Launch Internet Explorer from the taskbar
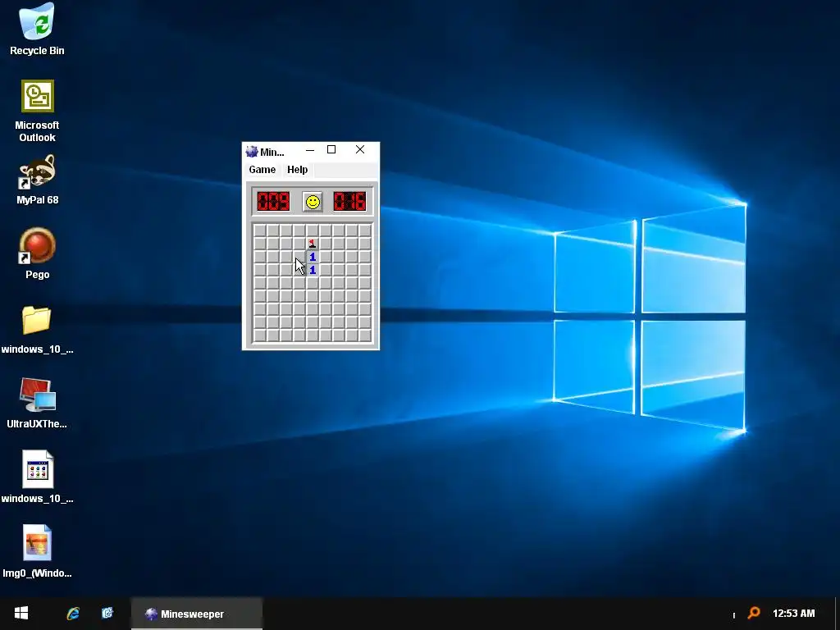 (73, 614)
